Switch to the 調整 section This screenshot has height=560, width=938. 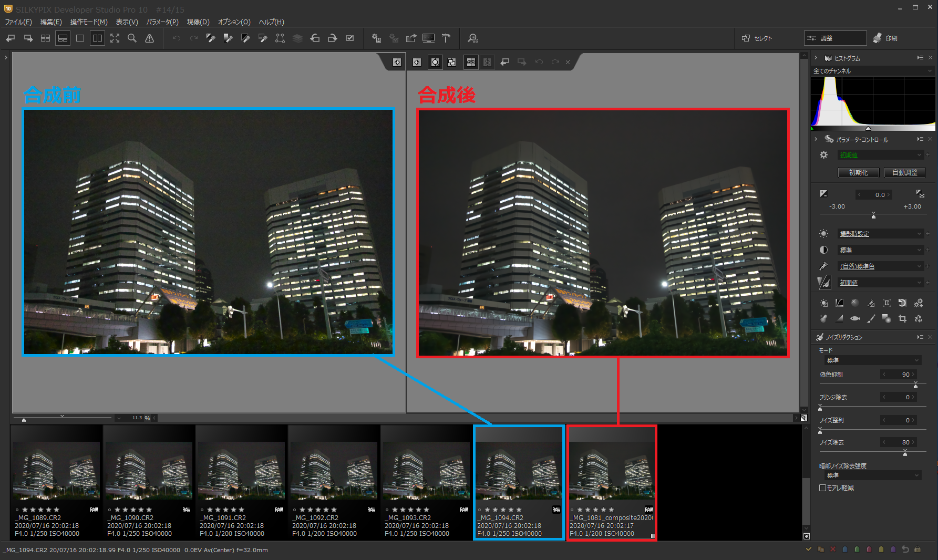[x=835, y=38]
